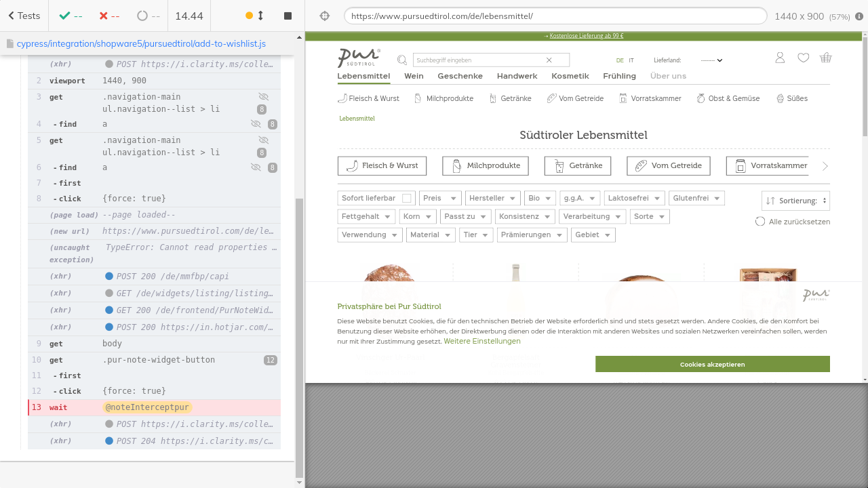Open the user account icon
Screen dimensions: 868x488
click(780, 58)
